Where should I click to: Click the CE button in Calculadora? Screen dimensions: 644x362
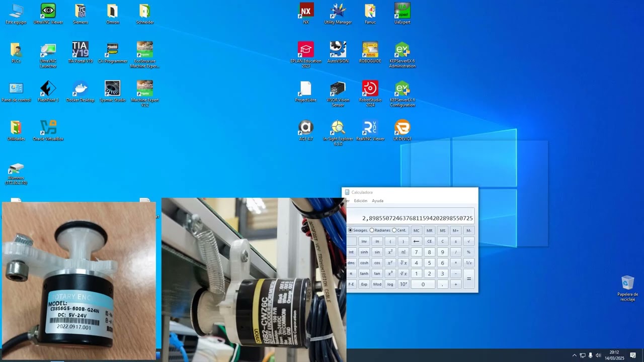[429, 241]
